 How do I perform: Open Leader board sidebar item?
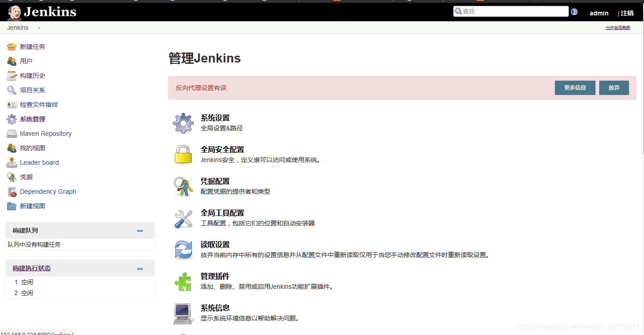click(x=39, y=163)
